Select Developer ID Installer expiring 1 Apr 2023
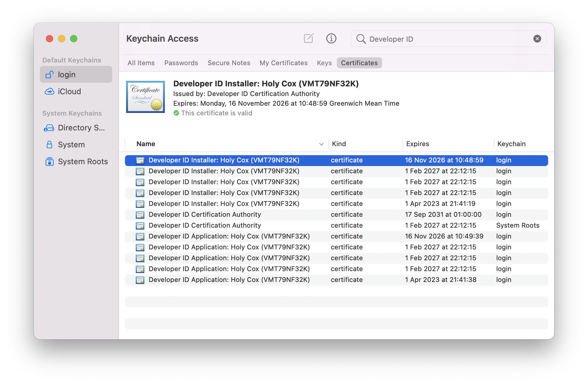Image resolution: width=588 pixels, height=384 pixels. [336, 204]
